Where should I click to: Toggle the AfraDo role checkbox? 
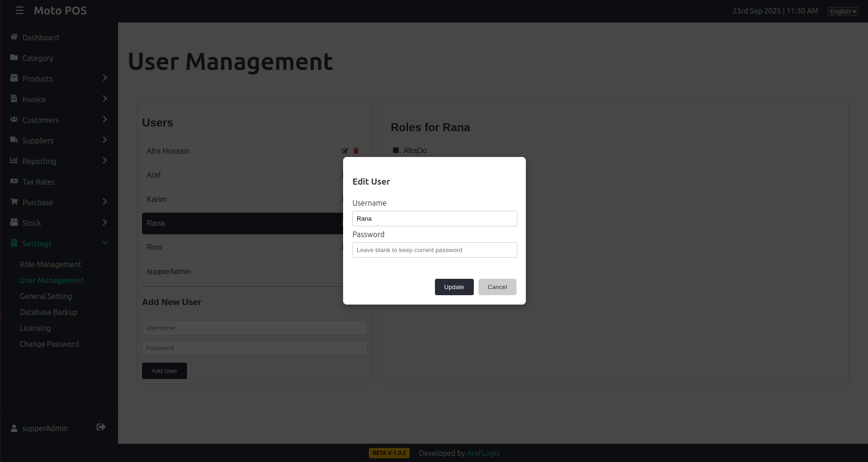pyautogui.click(x=396, y=150)
